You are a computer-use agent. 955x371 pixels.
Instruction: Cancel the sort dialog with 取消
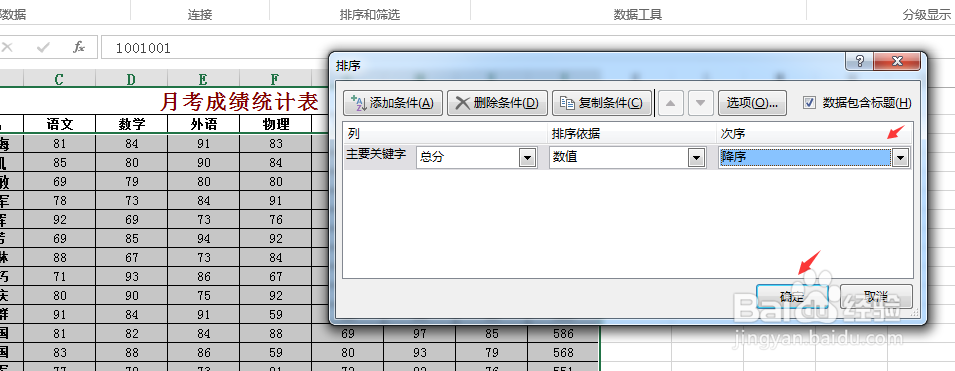pyautogui.click(x=876, y=297)
